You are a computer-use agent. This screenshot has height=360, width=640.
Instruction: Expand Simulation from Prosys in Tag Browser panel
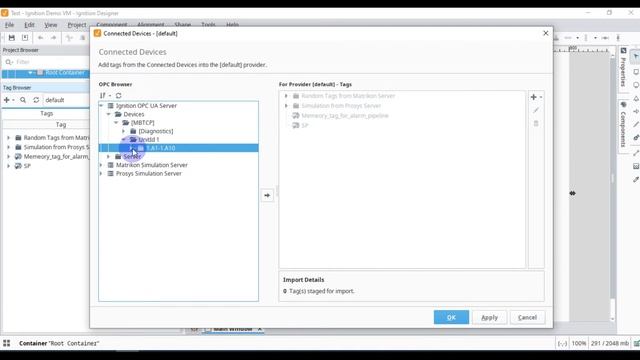(8, 147)
